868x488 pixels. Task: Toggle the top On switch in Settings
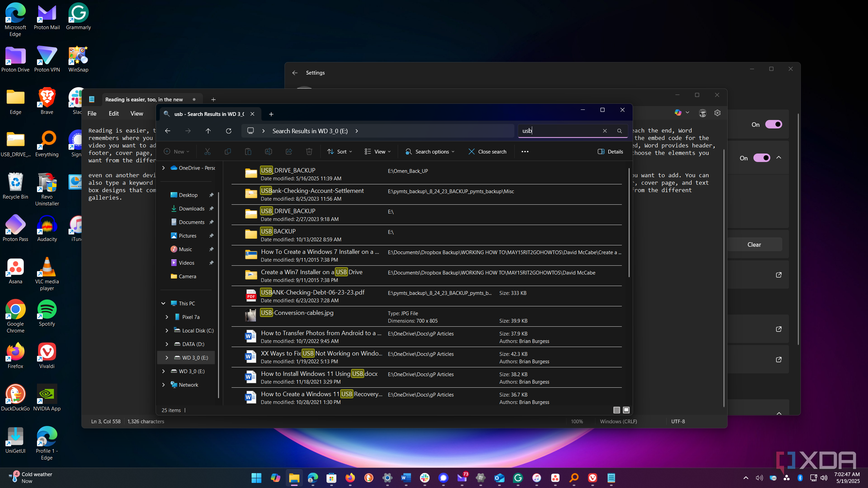pos(774,124)
